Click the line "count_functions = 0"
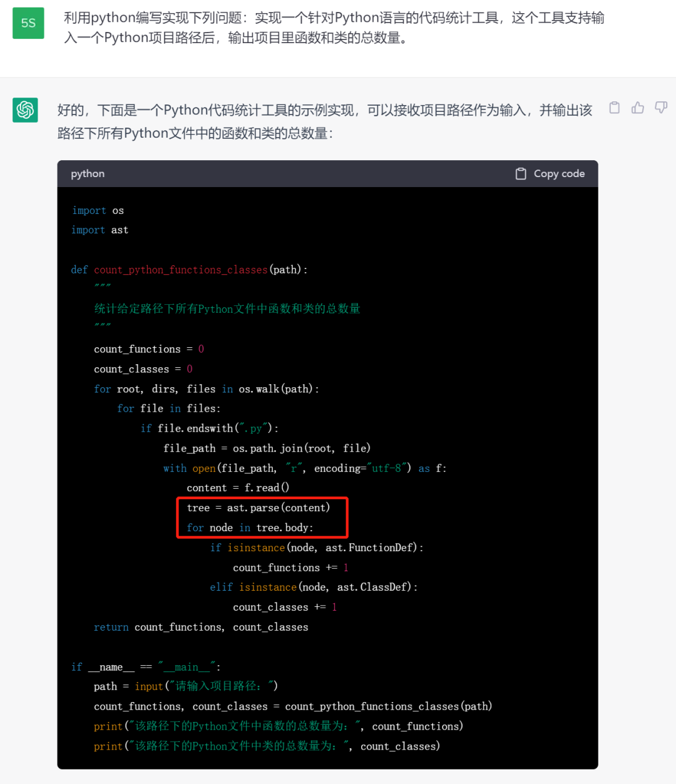 coord(149,349)
